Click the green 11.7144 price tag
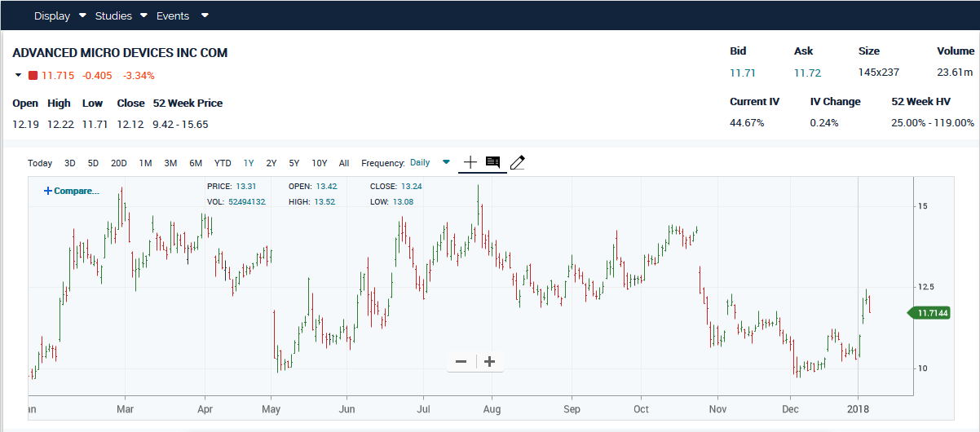Viewport: 980px width, 432px height. click(x=929, y=313)
